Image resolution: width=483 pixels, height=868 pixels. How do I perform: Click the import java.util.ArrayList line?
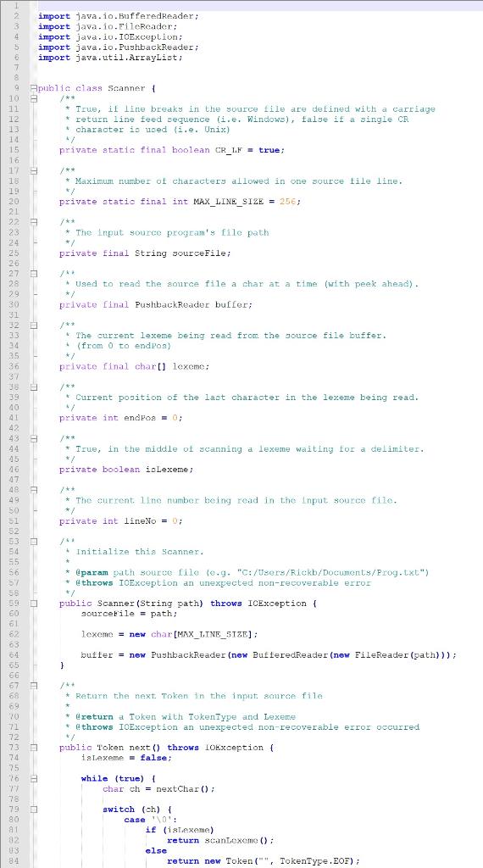point(109,57)
